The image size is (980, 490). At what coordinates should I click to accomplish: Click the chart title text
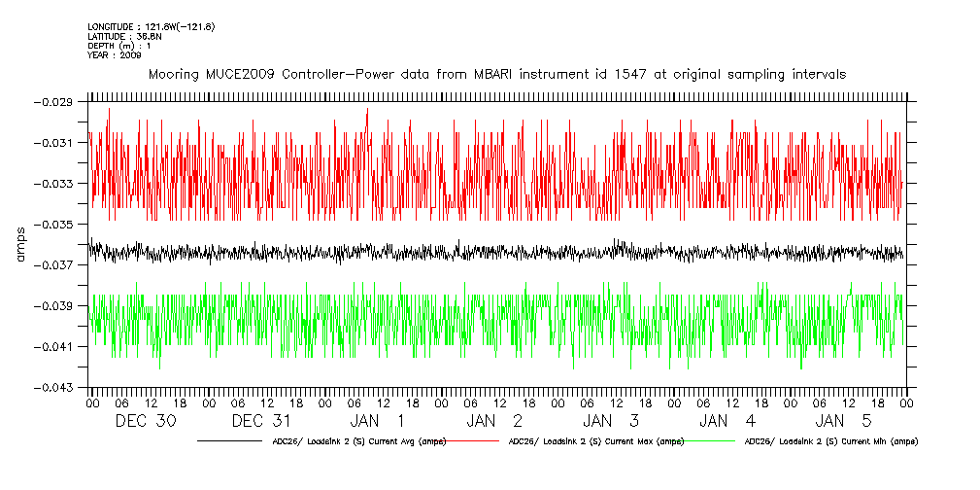click(x=495, y=74)
